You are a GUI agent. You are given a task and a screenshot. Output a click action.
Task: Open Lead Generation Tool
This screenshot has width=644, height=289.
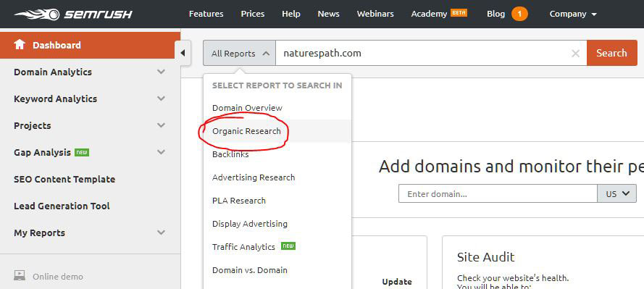tap(62, 206)
